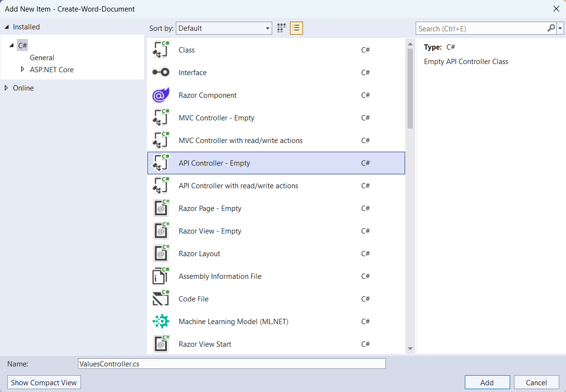Click the Assembly Information File icon
566x392 pixels.
[160, 276]
